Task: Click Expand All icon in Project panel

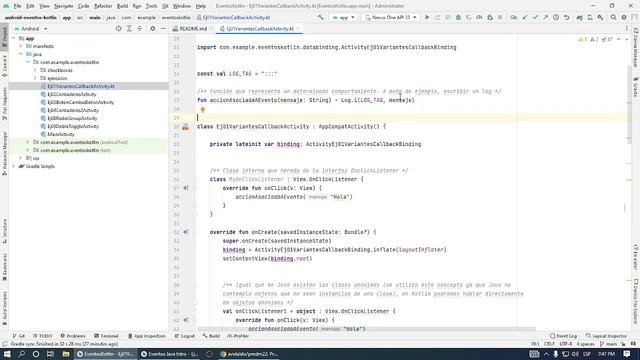Action: [129, 29]
